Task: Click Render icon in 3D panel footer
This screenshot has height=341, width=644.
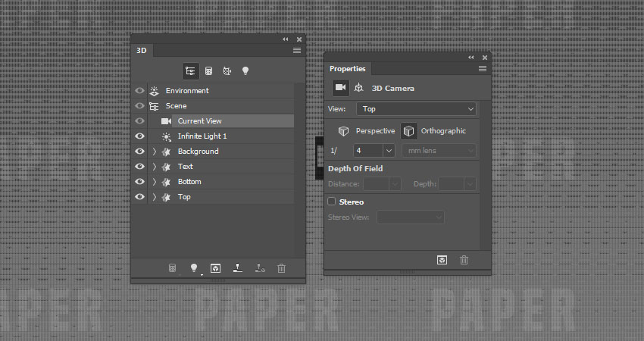Action: [216, 268]
